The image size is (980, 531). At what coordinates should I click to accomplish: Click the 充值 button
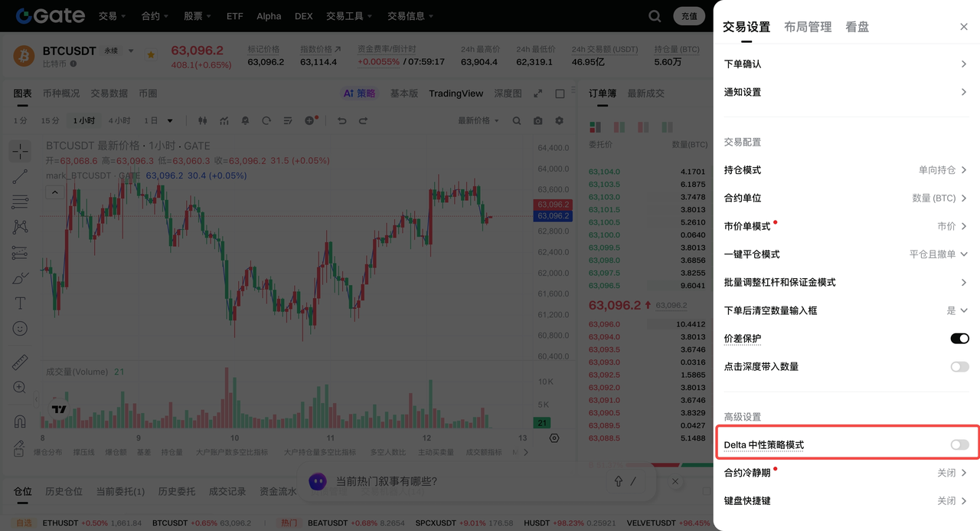coord(689,16)
